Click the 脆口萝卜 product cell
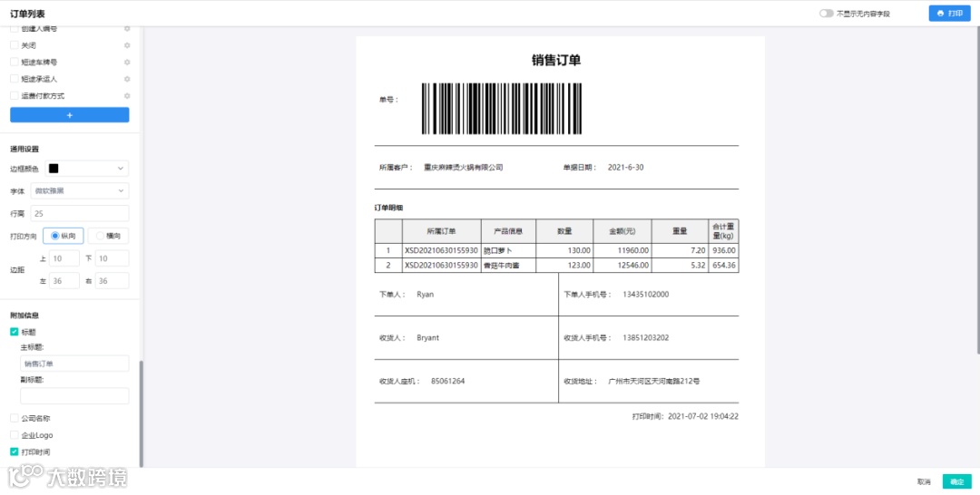980x495 pixels. coord(508,250)
